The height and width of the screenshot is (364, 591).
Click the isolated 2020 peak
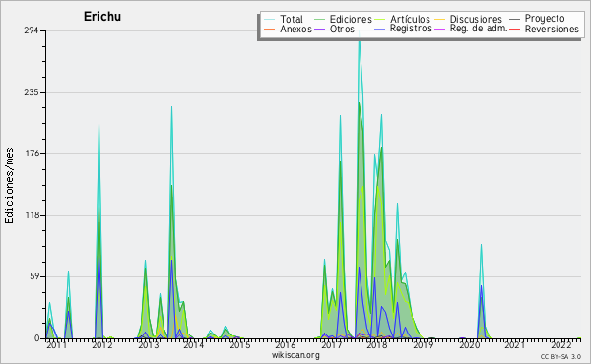click(x=481, y=245)
